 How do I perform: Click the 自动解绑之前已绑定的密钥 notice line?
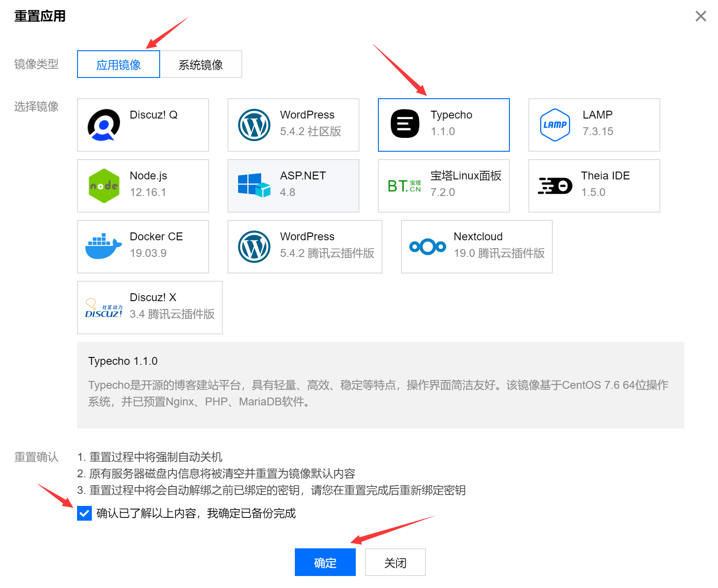[271, 490]
